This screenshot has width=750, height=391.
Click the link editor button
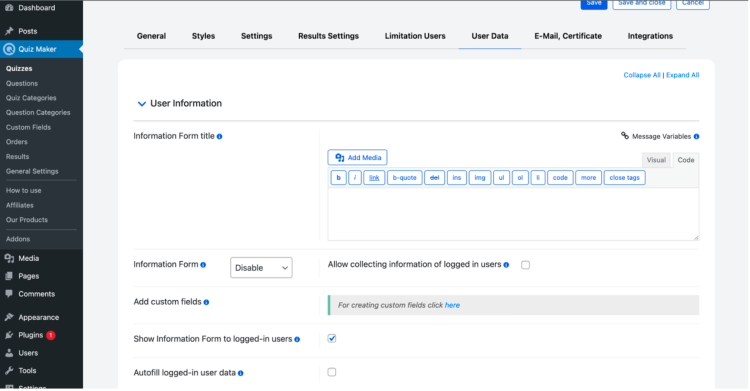pos(374,178)
